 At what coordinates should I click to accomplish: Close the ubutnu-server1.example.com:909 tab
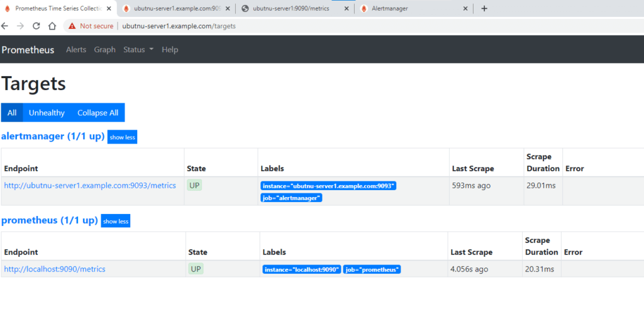click(228, 9)
